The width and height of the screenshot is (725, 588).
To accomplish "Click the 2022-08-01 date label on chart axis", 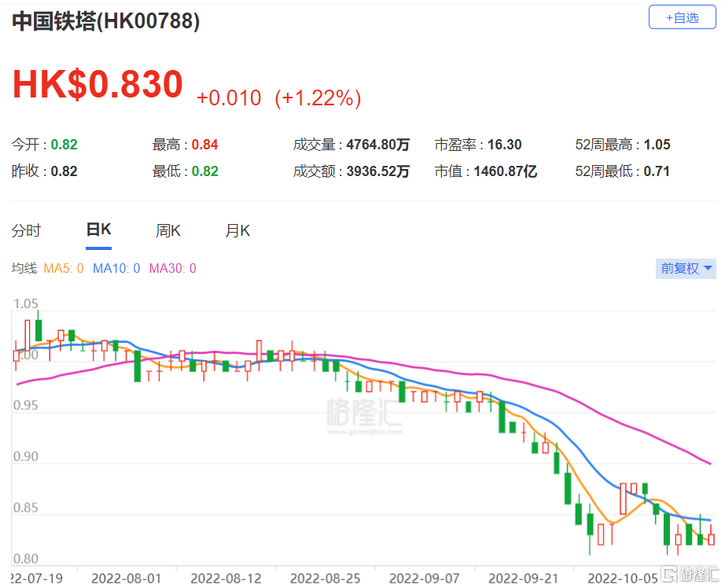I will [127, 579].
